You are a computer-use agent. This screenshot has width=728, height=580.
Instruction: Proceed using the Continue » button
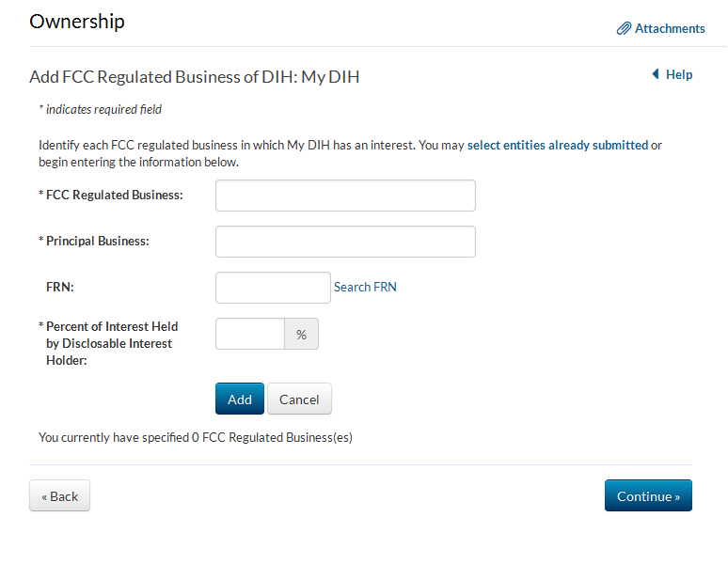pyautogui.click(x=648, y=496)
